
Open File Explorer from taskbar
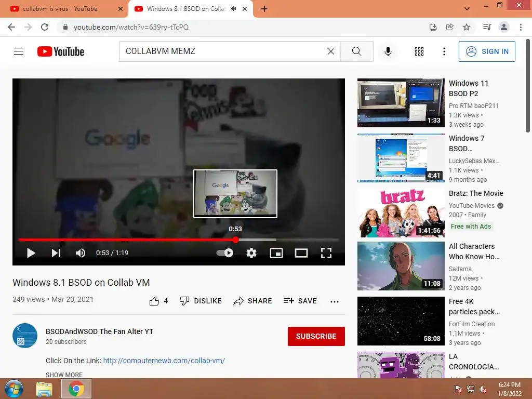pyautogui.click(x=44, y=389)
